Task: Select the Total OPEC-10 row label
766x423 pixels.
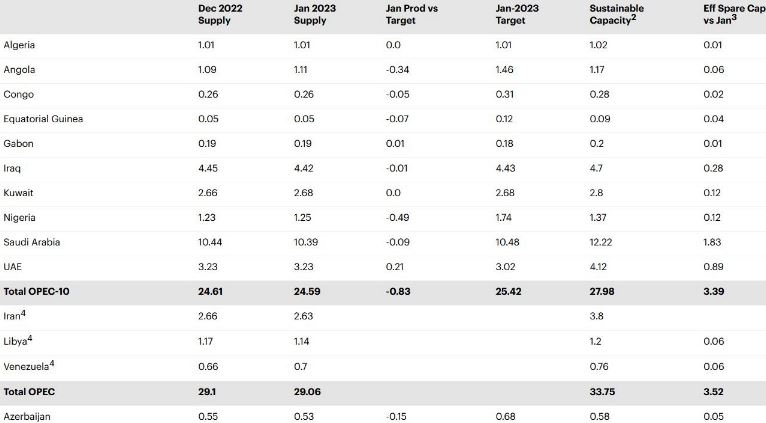Action: pyautogui.click(x=36, y=292)
